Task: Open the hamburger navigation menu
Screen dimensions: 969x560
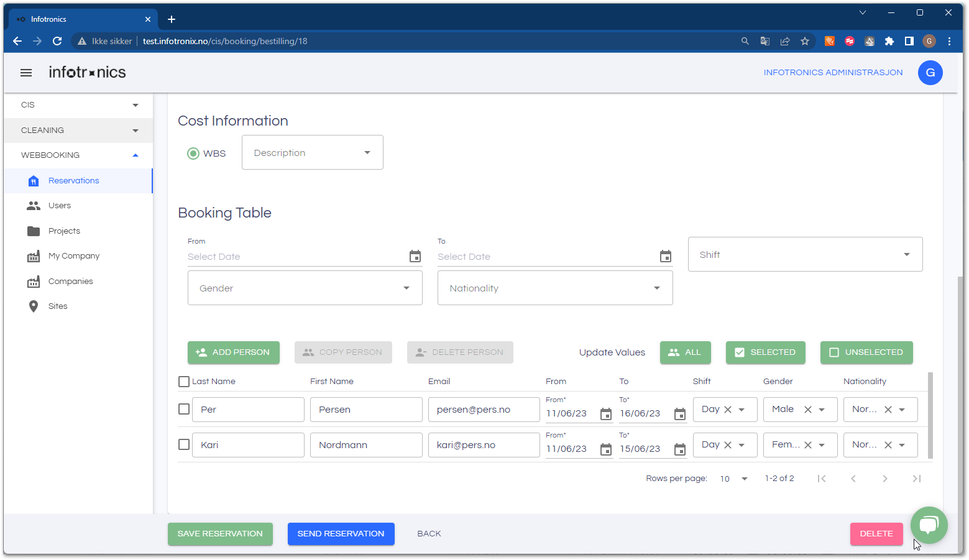Action: pos(25,73)
